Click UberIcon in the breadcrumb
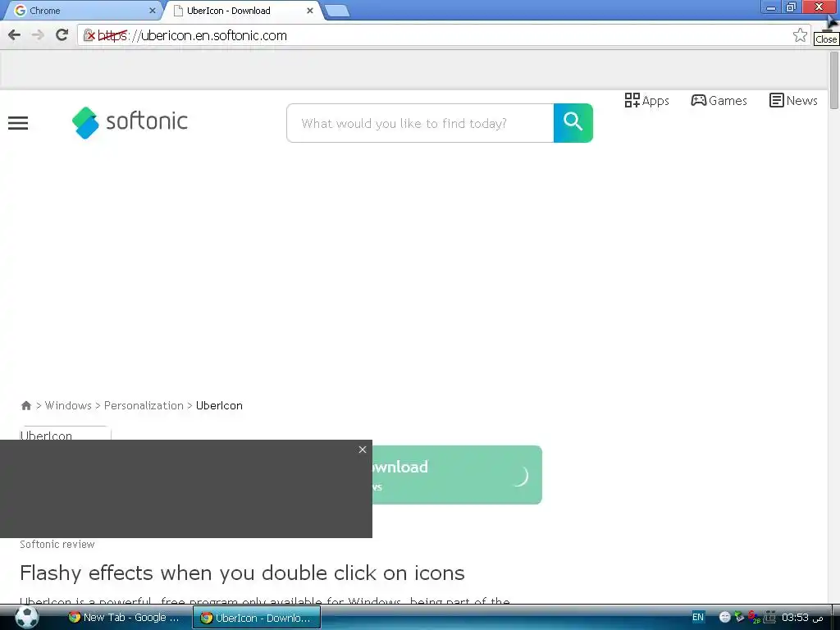The height and width of the screenshot is (630, 840). (219, 405)
